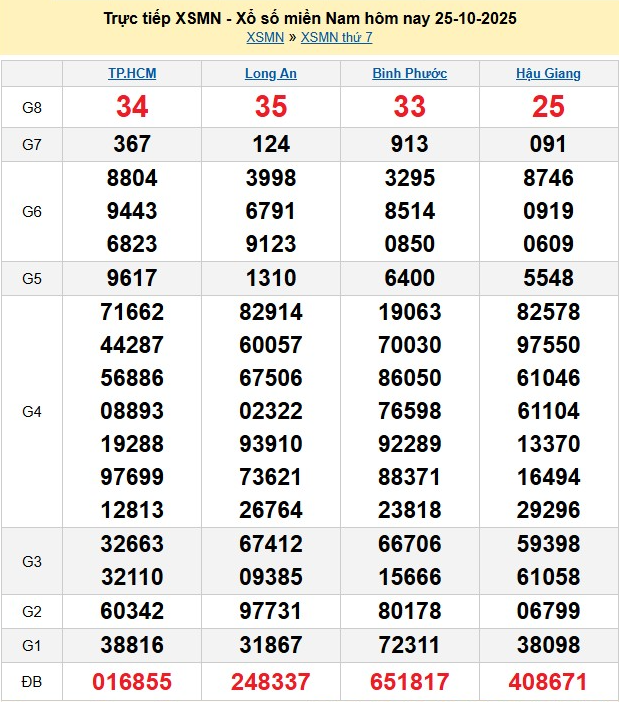Click the red G8 number 34
Viewport: 619px width, 702px height.
132,107
